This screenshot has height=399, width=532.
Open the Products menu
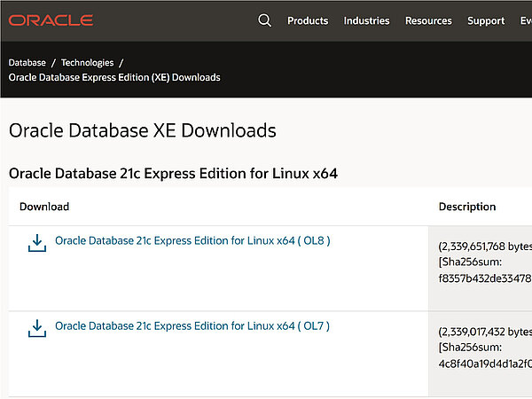pos(308,20)
